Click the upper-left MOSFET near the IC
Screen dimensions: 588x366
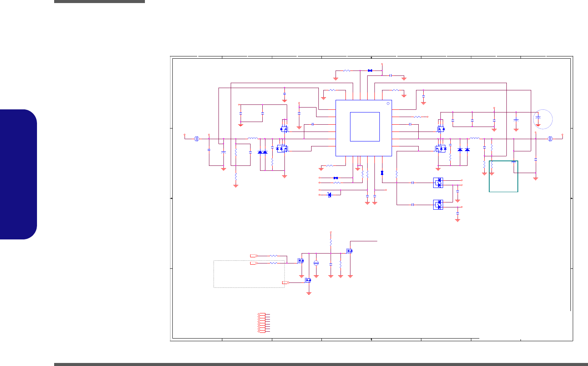click(284, 128)
